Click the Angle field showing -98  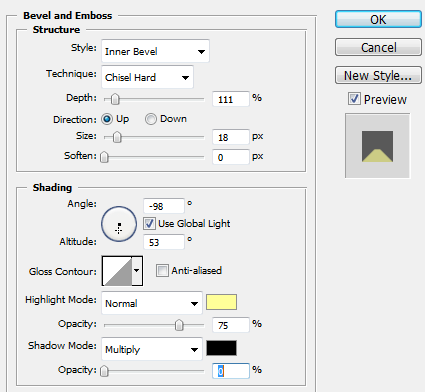tap(164, 206)
